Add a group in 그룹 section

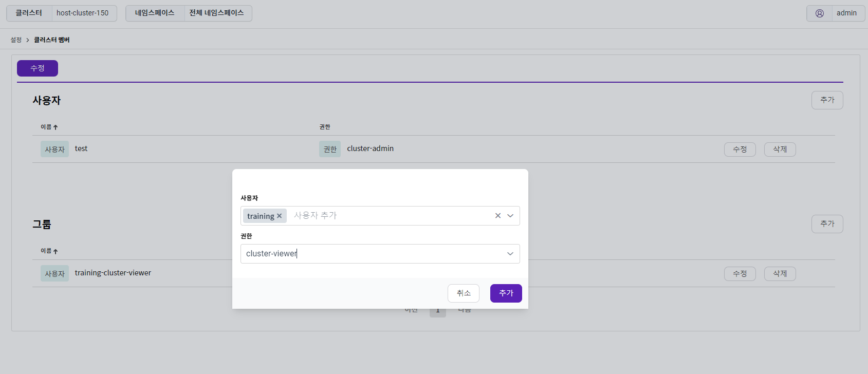click(827, 224)
